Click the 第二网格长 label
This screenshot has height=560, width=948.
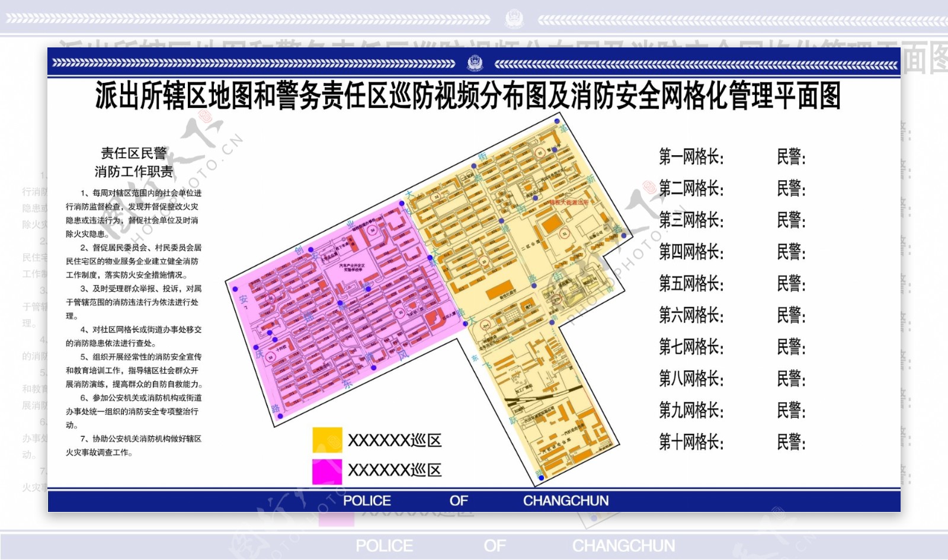point(691,188)
